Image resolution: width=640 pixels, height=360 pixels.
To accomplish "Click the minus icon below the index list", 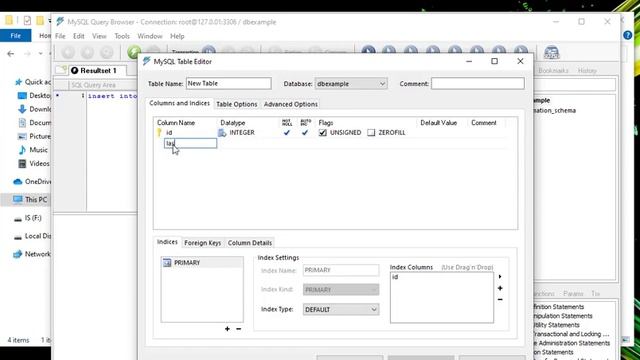I will (x=239, y=329).
